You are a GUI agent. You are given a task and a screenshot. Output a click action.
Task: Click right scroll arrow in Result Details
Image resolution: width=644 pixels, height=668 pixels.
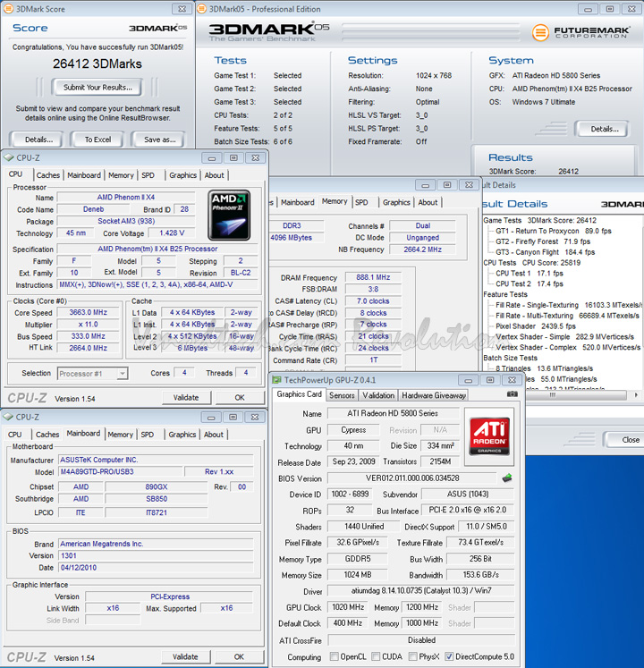[x=636, y=395]
